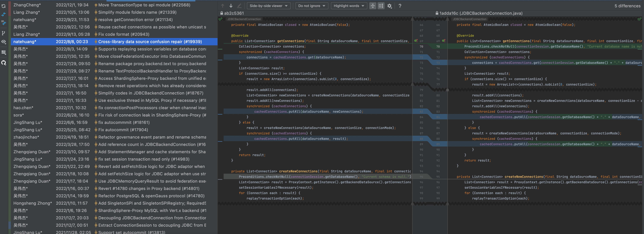Open the eye view options in the sidebar

4,42
